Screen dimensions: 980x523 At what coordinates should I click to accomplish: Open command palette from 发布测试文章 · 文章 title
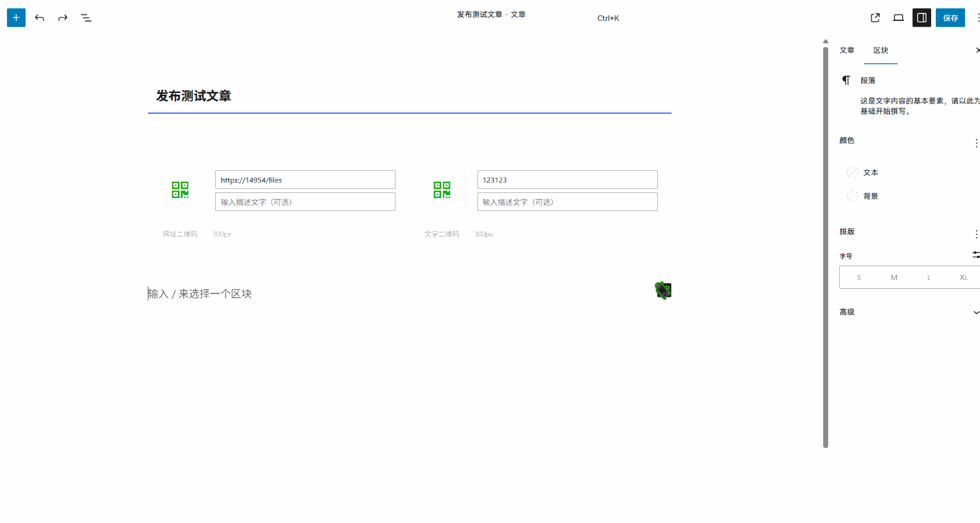click(491, 15)
